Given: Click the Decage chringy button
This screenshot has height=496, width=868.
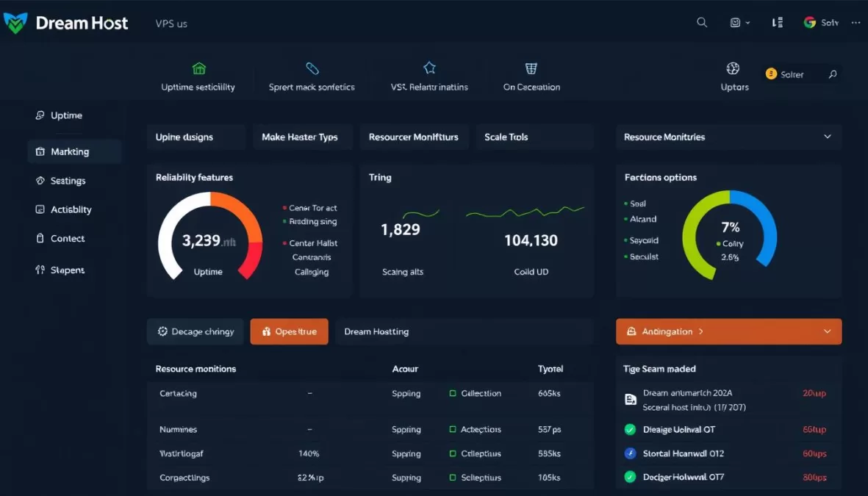Looking at the screenshot, I should point(195,331).
